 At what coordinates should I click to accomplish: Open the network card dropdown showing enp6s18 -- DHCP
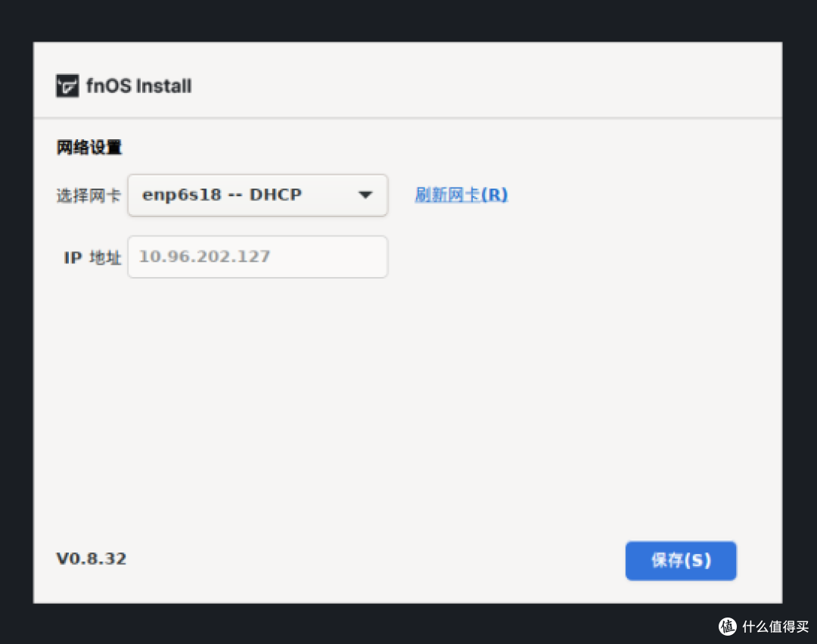coord(257,195)
